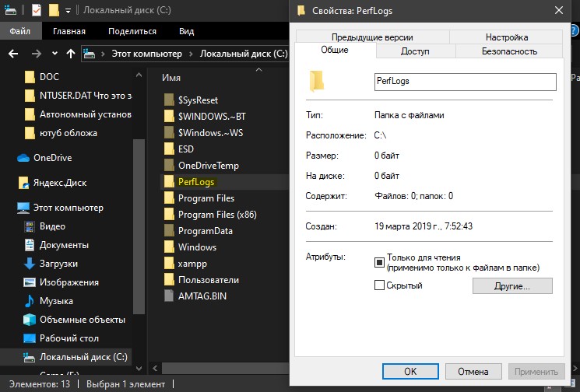Open the Вид ribbon tab
The height and width of the screenshot is (392, 580).
click(186, 31)
